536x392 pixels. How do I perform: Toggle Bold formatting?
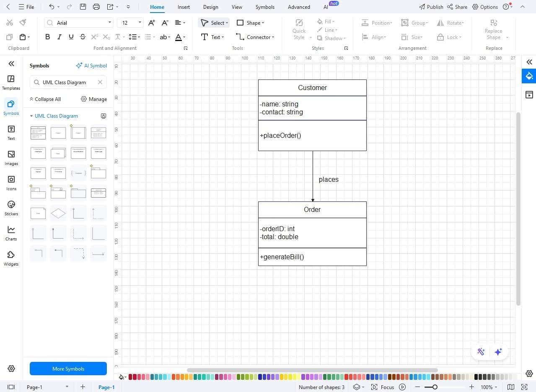(47, 37)
